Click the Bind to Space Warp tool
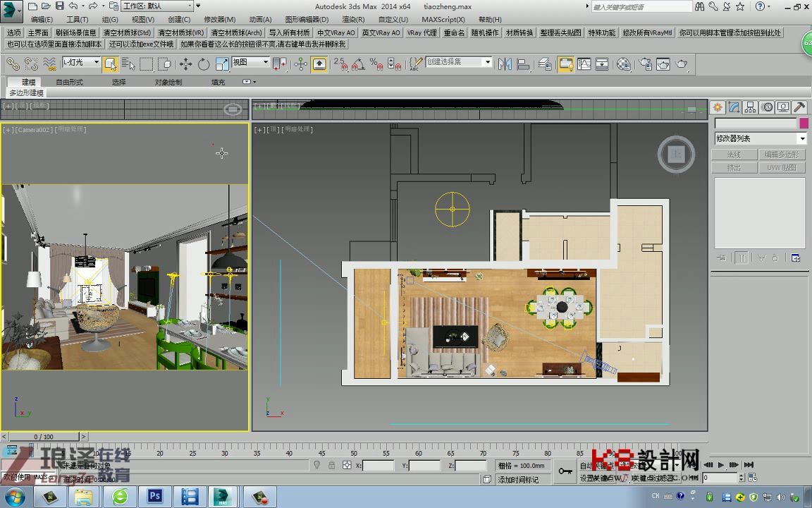The width and height of the screenshot is (812, 508). coord(49,64)
